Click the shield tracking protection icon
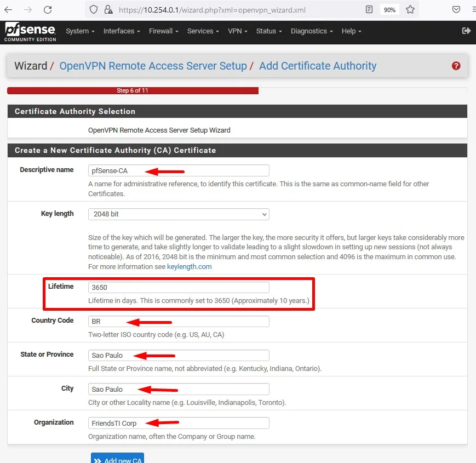476x463 pixels. click(x=94, y=10)
